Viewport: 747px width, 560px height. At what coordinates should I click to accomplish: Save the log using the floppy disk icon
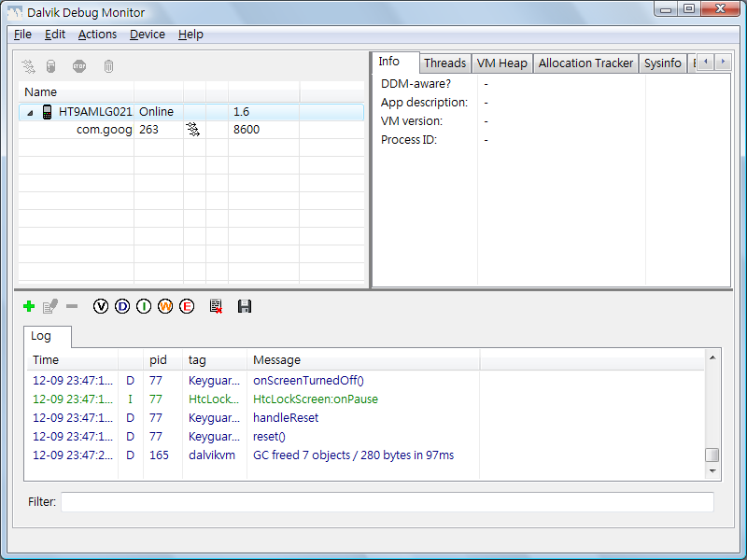(245, 306)
